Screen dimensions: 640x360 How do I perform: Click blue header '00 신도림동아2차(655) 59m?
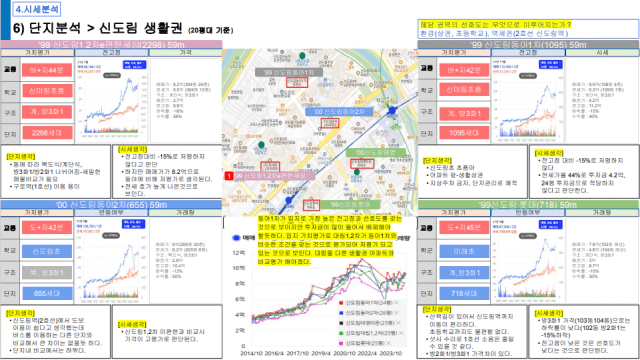tap(111, 204)
